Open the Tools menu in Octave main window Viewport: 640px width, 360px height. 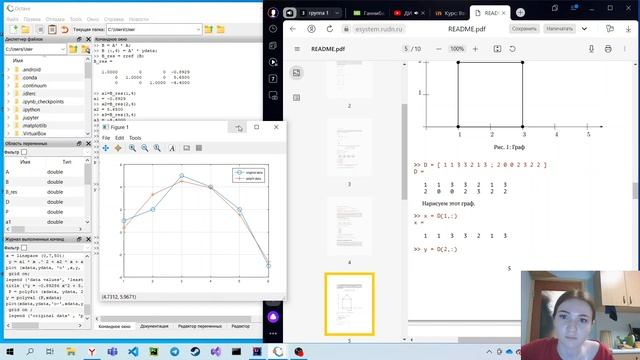pos(76,19)
